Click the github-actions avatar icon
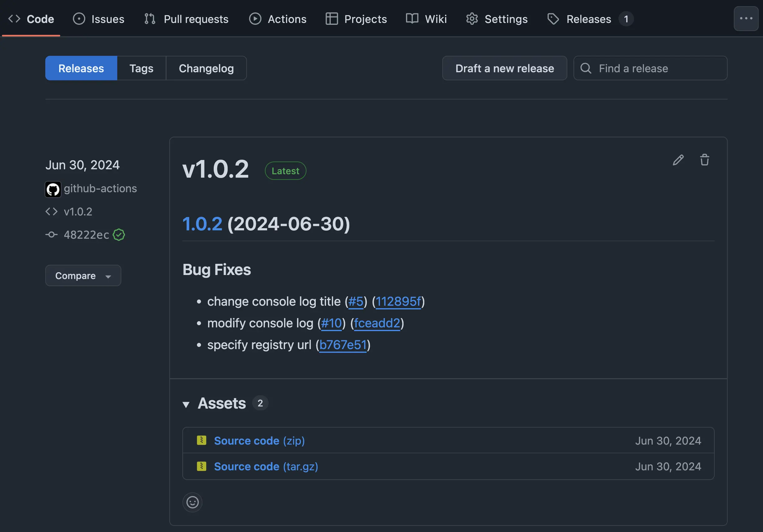763x532 pixels. [x=53, y=189]
